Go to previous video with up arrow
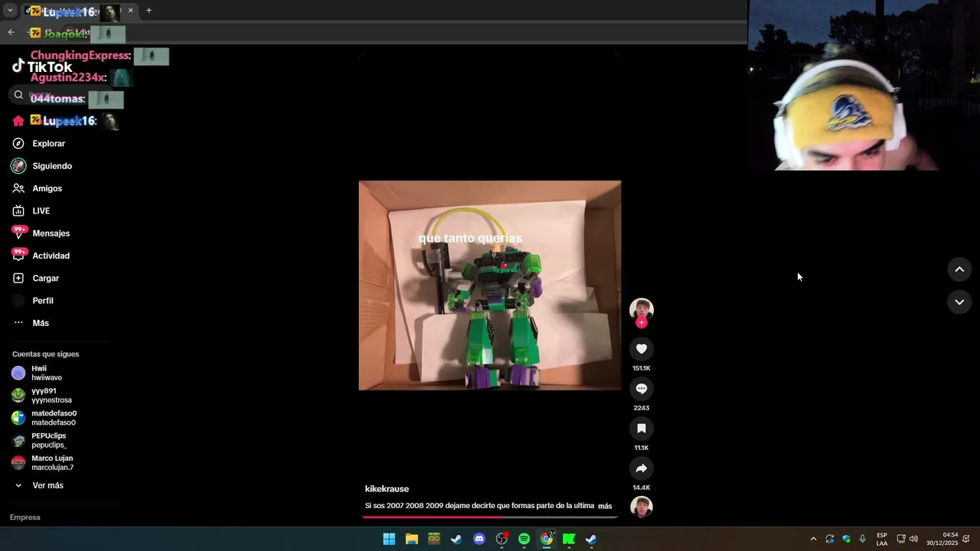 pos(959,269)
